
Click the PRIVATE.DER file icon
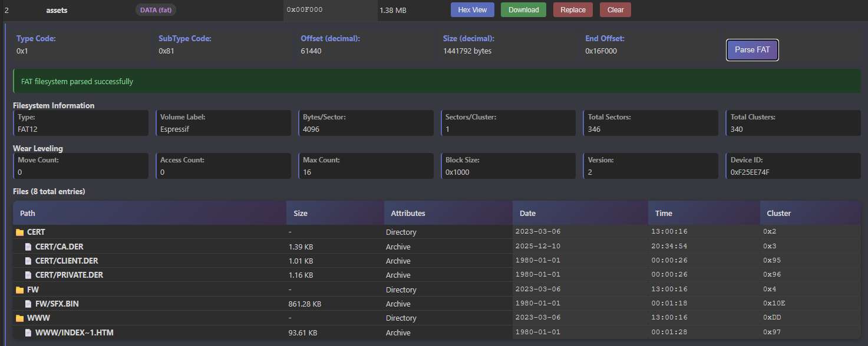28,275
